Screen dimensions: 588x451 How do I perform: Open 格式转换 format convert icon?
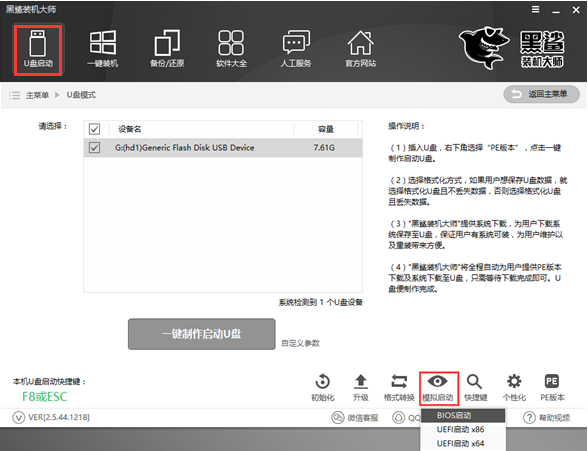[399, 388]
